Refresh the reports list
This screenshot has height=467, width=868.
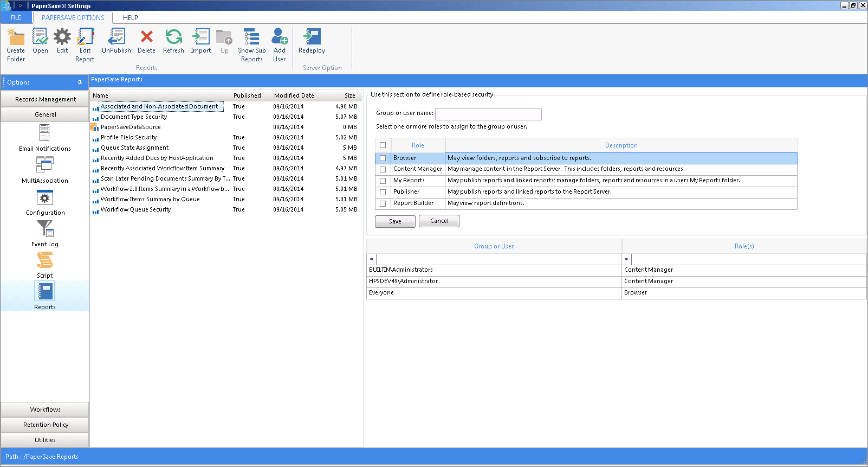click(173, 41)
